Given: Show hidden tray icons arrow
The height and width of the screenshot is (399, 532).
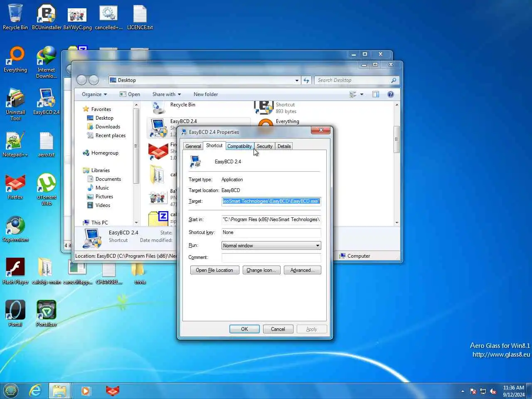Looking at the screenshot, I should pos(463,391).
